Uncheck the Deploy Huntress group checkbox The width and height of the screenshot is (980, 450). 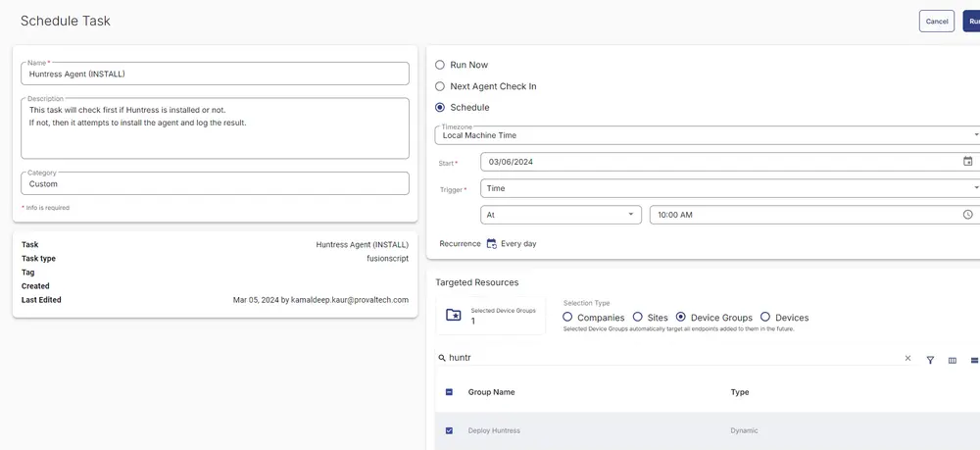(x=449, y=430)
